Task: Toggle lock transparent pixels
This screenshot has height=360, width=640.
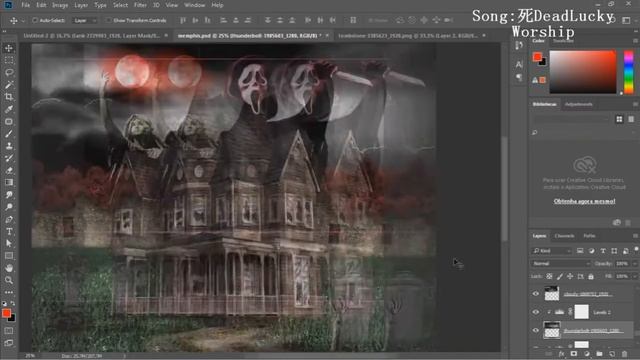Action: (549, 276)
